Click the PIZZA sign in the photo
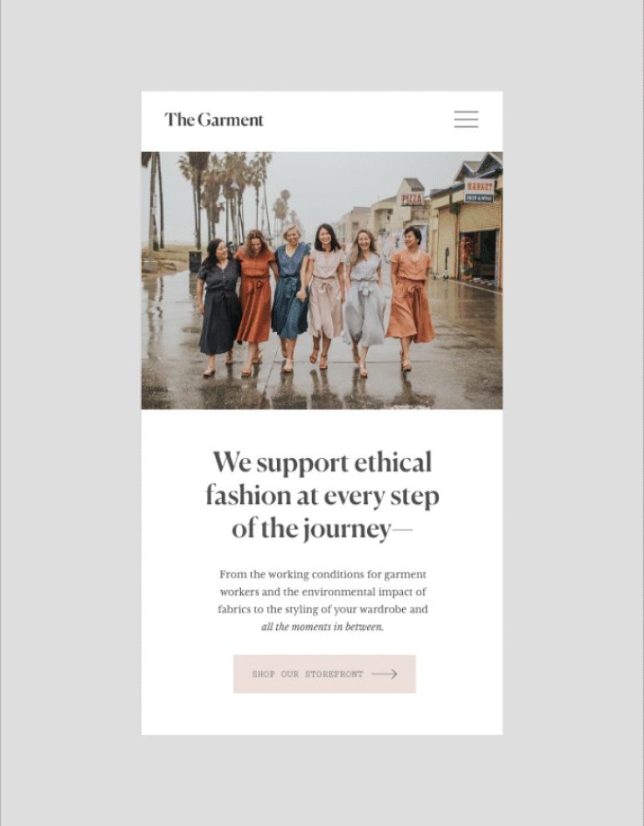 (412, 199)
